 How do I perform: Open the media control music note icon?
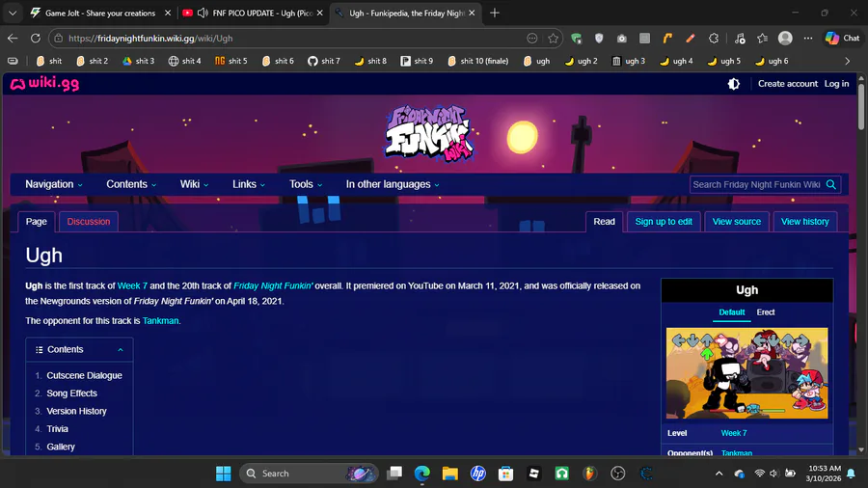(740, 39)
